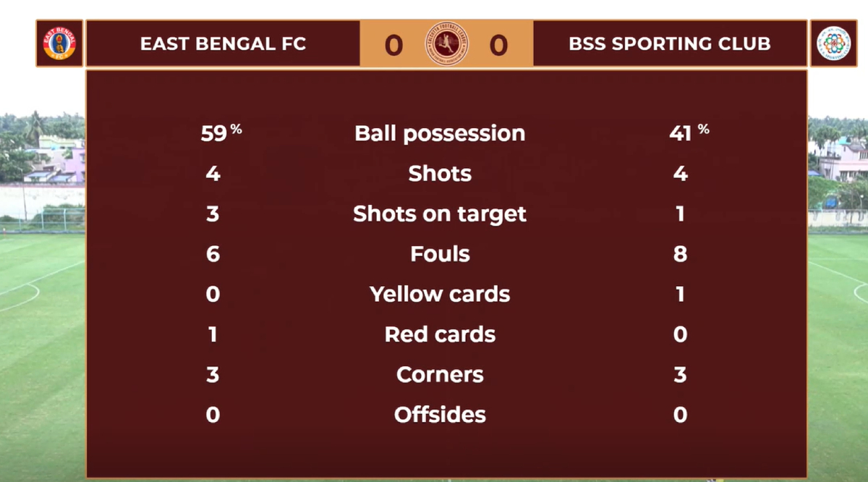Screen dimensions: 868x482
Task: Click the East Bengal FC club crest
Action: click(60, 43)
